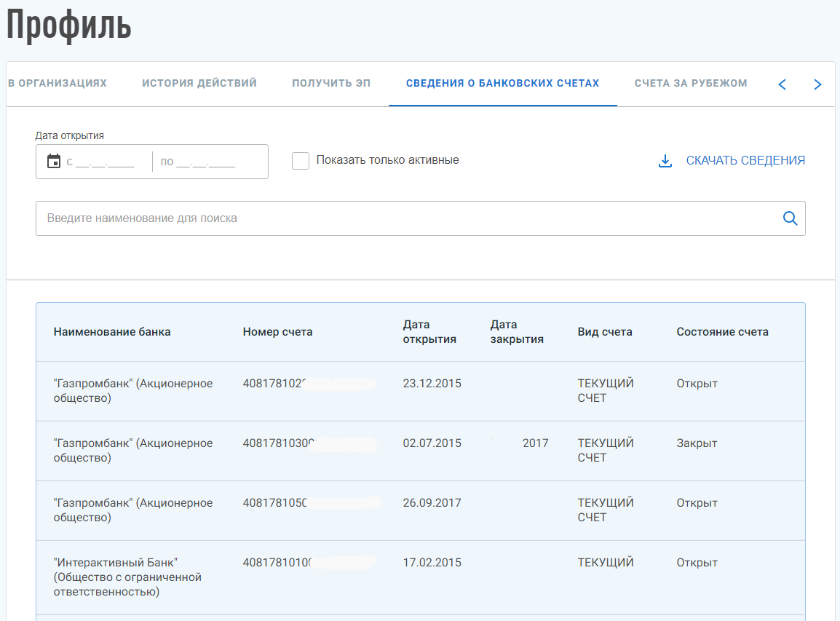
Task: Open the calendar icon in date field
Action: pos(54,161)
